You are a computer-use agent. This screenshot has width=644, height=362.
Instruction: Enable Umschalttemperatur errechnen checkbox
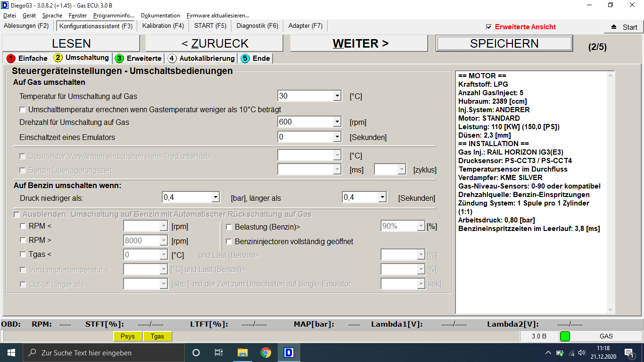[x=22, y=109]
